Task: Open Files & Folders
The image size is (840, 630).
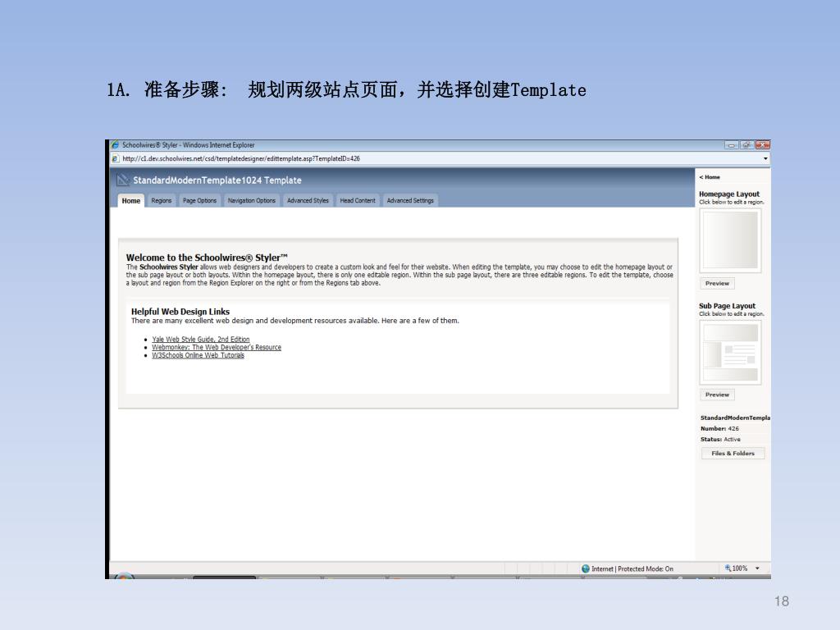Action: [x=733, y=453]
